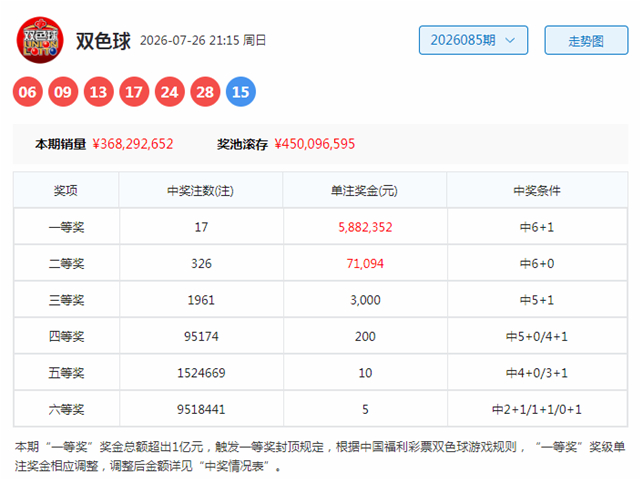Click the third prize count 1961
The image size is (640, 479).
[x=201, y=300]
